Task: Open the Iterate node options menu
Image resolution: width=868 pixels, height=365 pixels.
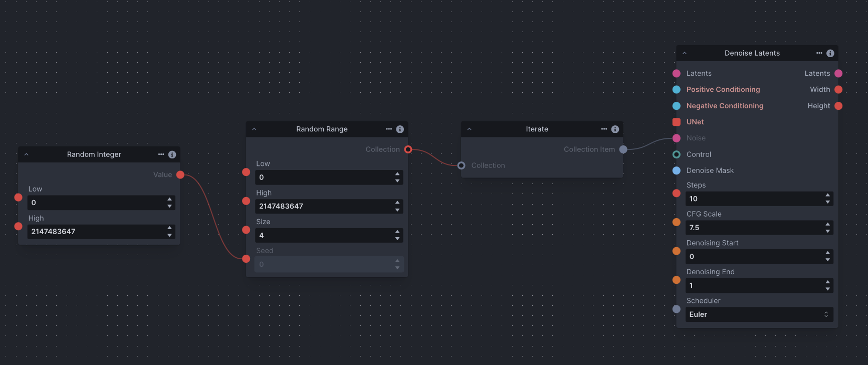Action: coord(604,129)
